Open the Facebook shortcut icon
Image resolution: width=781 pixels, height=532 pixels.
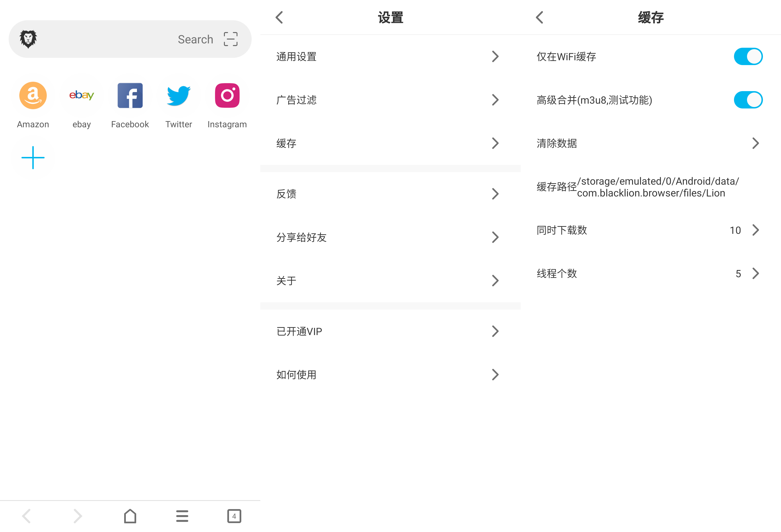[130, 95]
